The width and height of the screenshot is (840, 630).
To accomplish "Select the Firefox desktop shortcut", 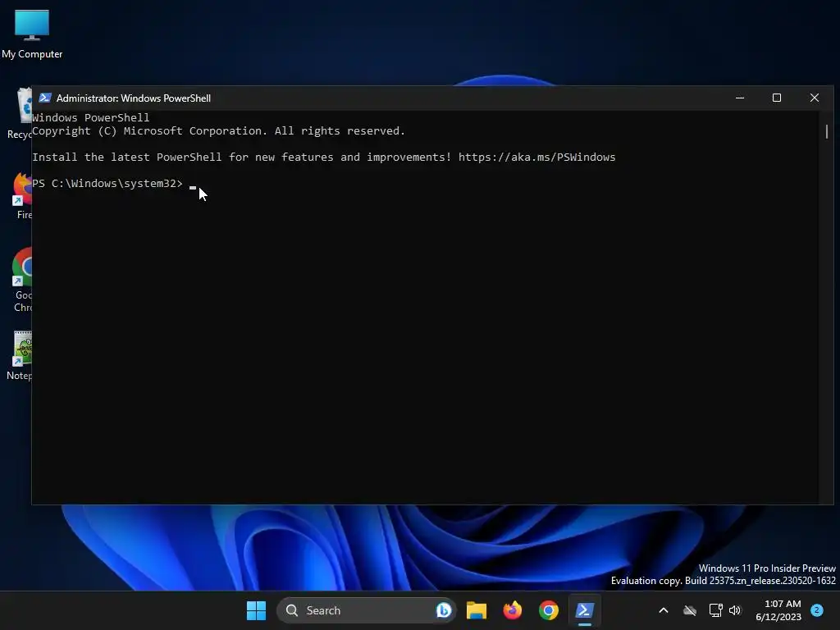I will tap(21, 197).
